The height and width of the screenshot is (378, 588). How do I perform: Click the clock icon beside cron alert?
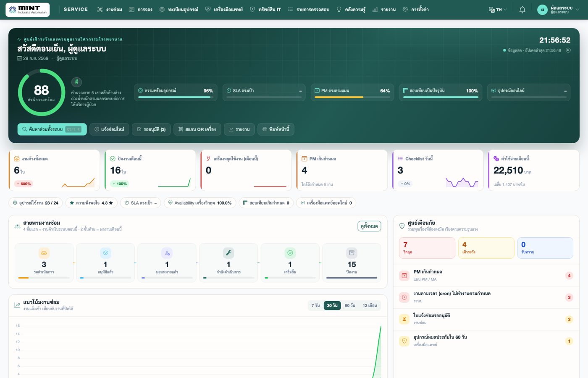tap(404, 297)
